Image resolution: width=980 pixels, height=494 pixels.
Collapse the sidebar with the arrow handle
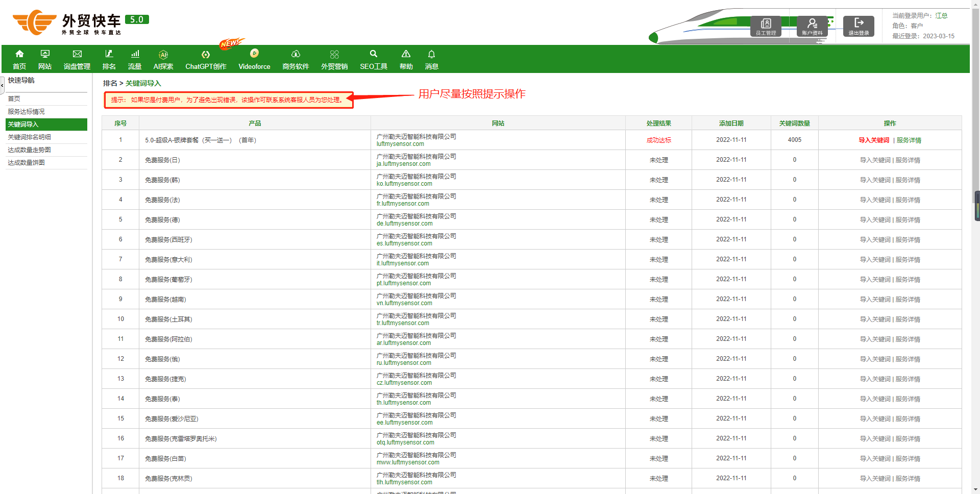tap(2, 85)
